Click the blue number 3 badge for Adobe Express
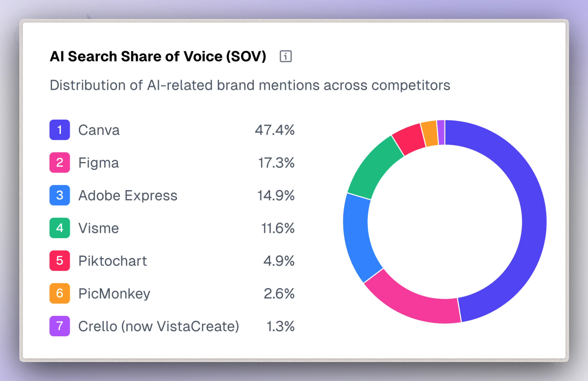The width and height of the screenshot is (588, 381). click(59, 195)
